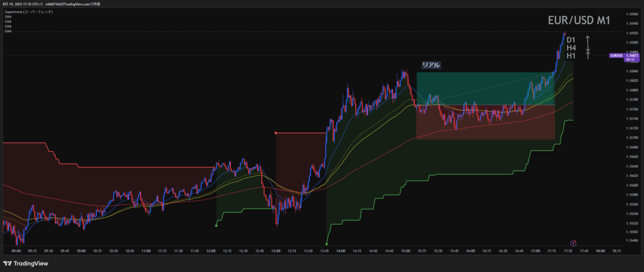Click the TradingView logo
This screenshot has height=272, width=644.
26,263
